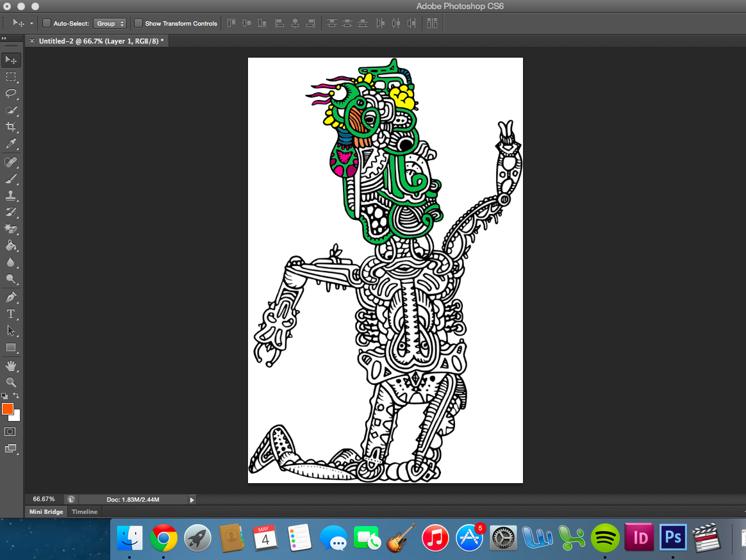Switch to the Timeline tab
The image size is (746, 560).
85,512
